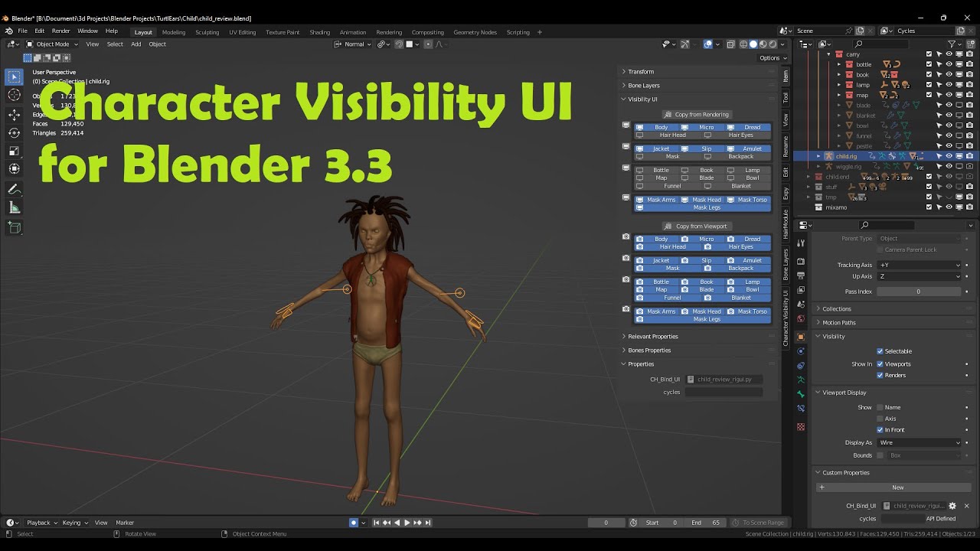Open the Render properties tab icon
Screen dimensions: 980x551
801,261
